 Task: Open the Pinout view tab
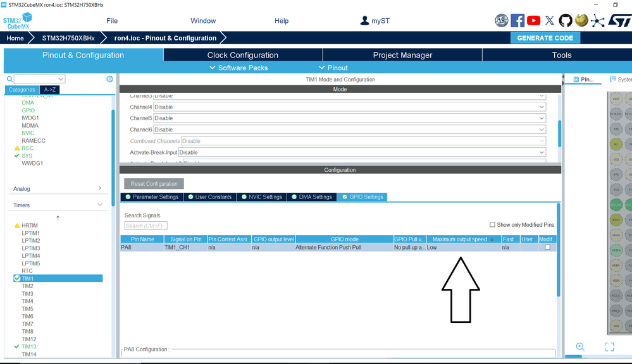pyautogui.click(x=583, y=80)
